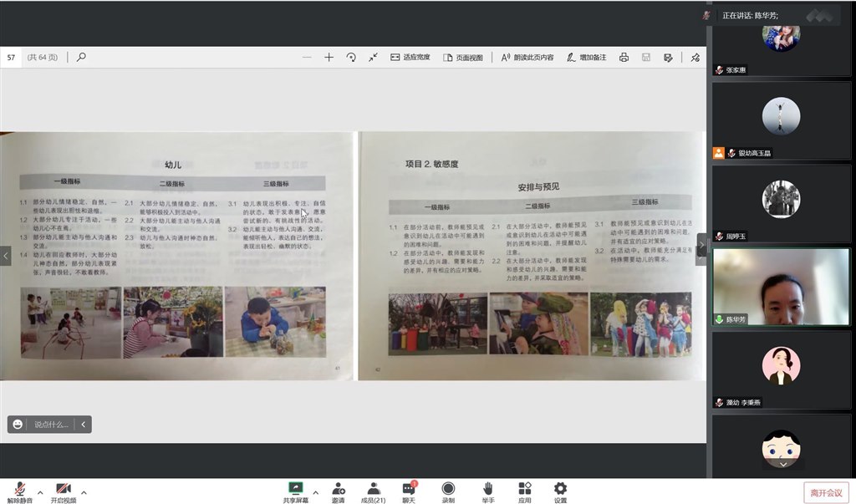
Task: Click the PDF search magnifier icon
Action: tap(81, 57)
